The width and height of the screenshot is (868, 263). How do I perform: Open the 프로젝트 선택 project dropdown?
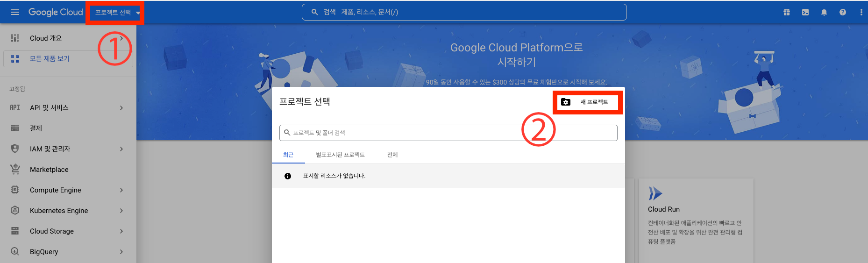[x=117, y=13]
